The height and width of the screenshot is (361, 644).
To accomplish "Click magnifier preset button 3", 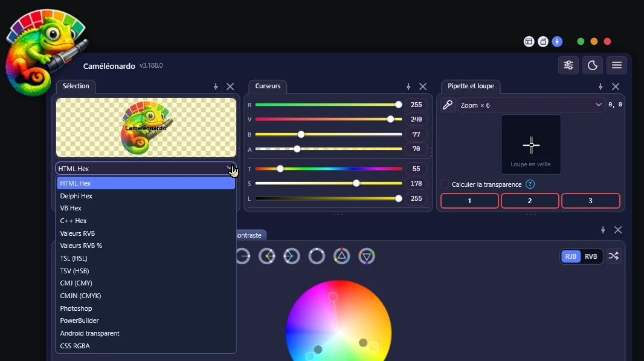I will tap(591, 201).
